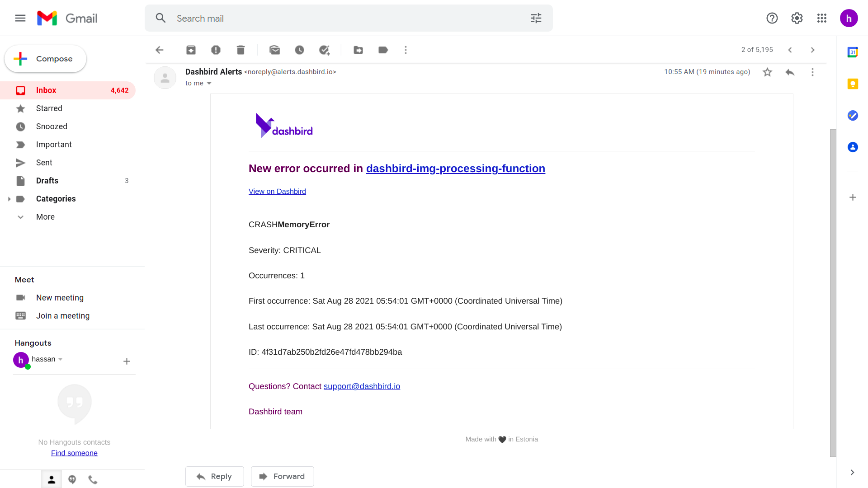This screenshot has height=488, width=868.
Task: Open Google Calendar side panel
Action: (x=853, y=52)
